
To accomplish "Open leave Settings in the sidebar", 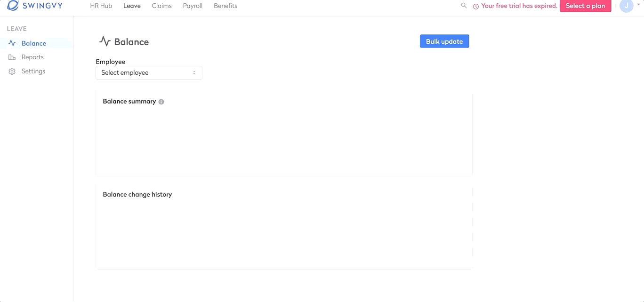I will click(x=33, y=71).
